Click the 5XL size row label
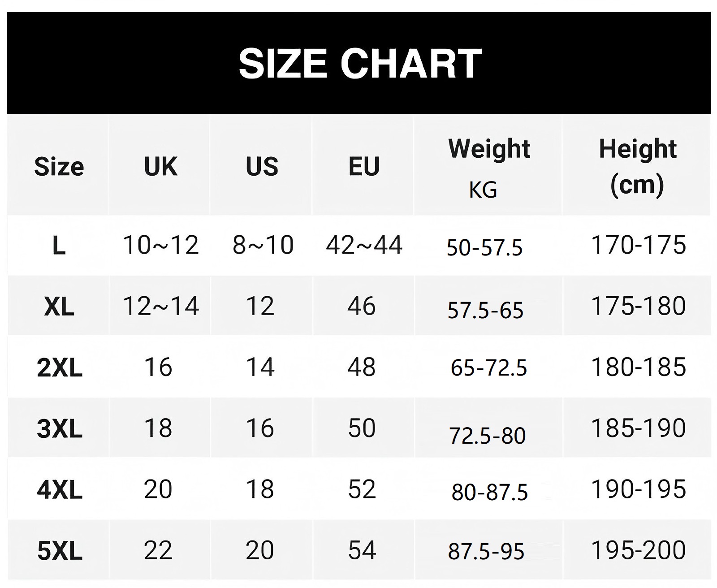 [x=60, y=550]
